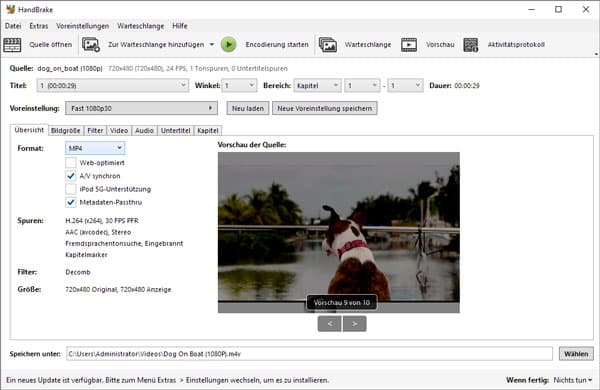Click the Fremdsprachentonsuche, Eingebrannt text
The image size is (600, 390).
click(x=124, y=243)
